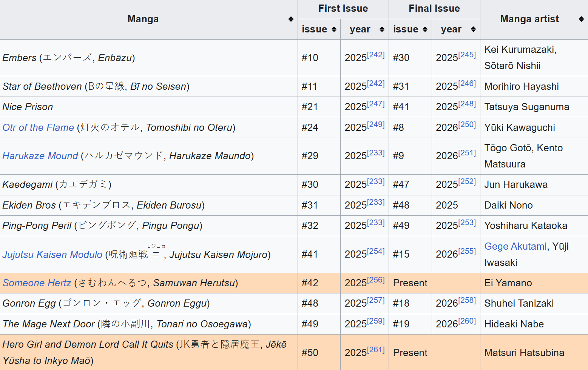Open citation [250] reference

(467, 124)
